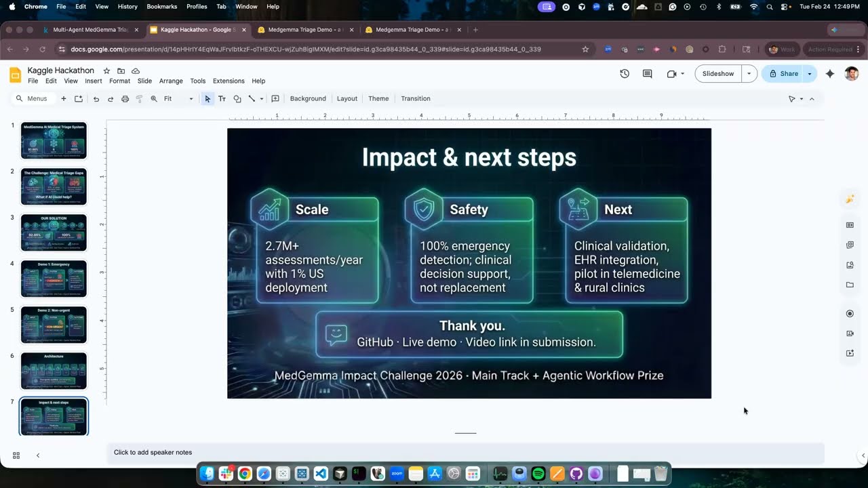
Task: Start a Meet call with the camera icon
Action: pyautogui.click(x=671, y=73)
